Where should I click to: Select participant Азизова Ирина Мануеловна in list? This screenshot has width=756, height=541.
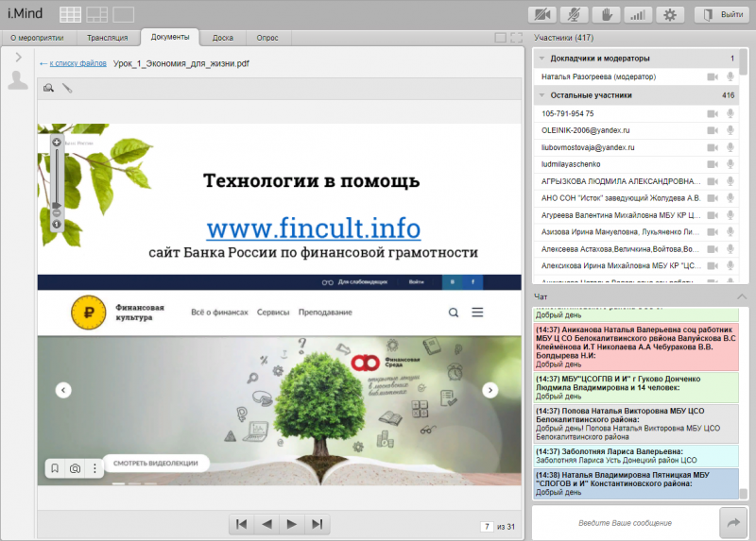(636, 231)
